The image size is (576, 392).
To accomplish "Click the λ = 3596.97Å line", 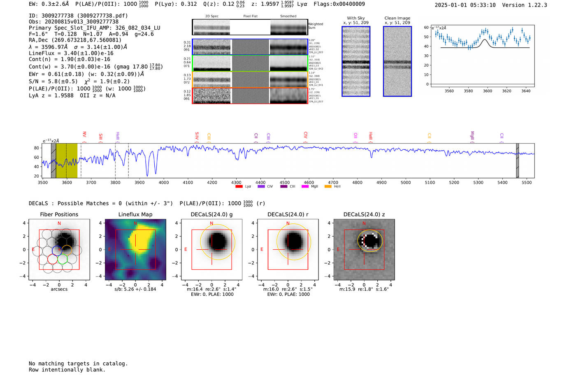I will pos(48,47).
